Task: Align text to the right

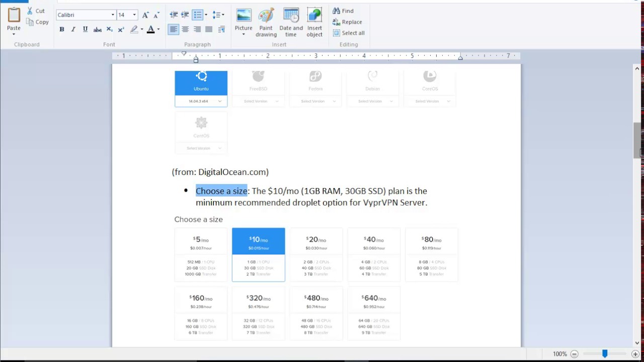Action: click(197, 30)
